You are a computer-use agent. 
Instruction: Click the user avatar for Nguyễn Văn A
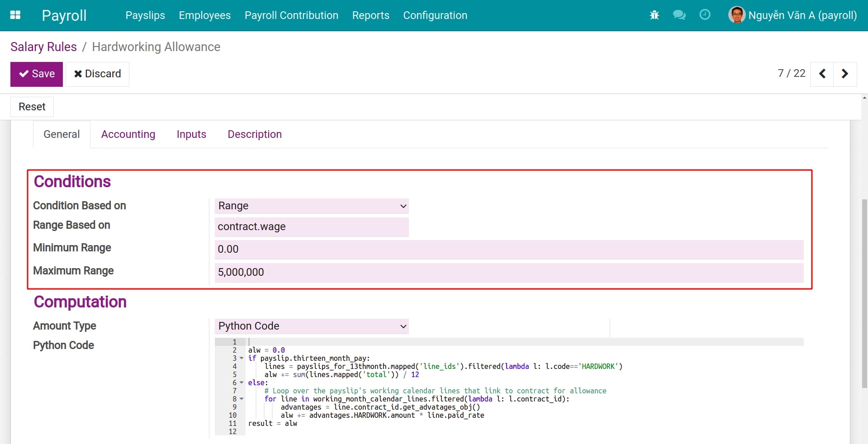tap(736, 15)
